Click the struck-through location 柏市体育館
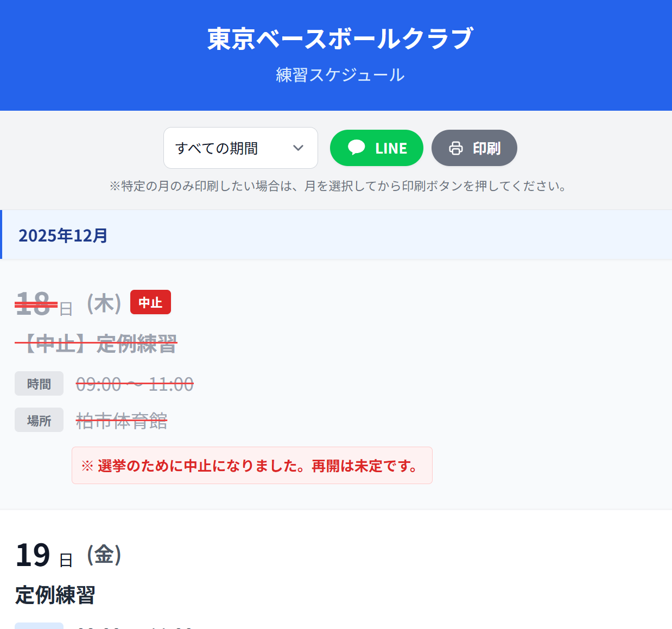 [122, 421]
